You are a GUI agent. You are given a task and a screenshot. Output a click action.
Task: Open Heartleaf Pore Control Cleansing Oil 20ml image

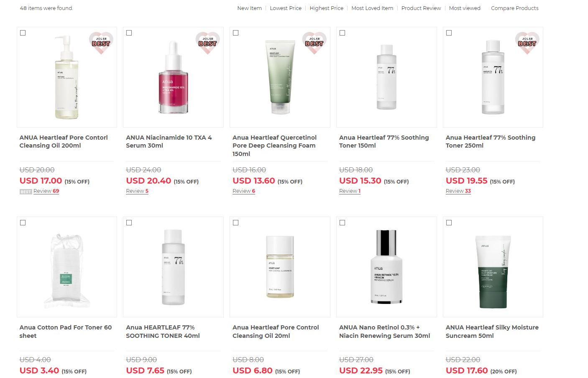[x=280, y=267]
